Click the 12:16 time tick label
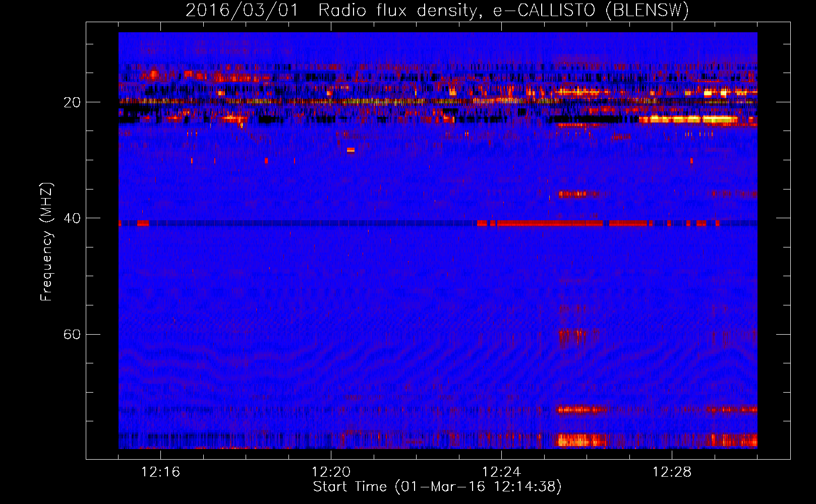This screenshot has width=816, height=504. [x=160, y=472]
